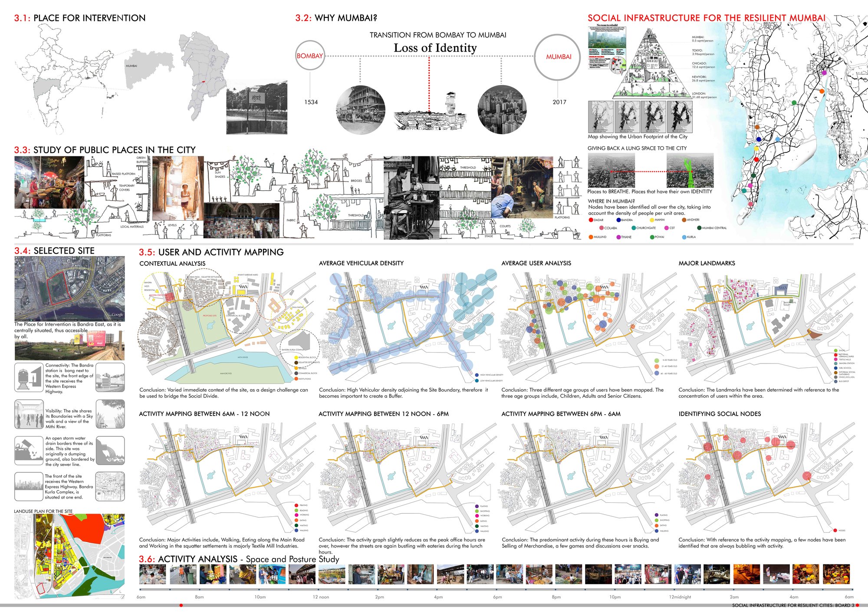Click the 'TOKYO: 3.96sqmt/person' label

703,53
